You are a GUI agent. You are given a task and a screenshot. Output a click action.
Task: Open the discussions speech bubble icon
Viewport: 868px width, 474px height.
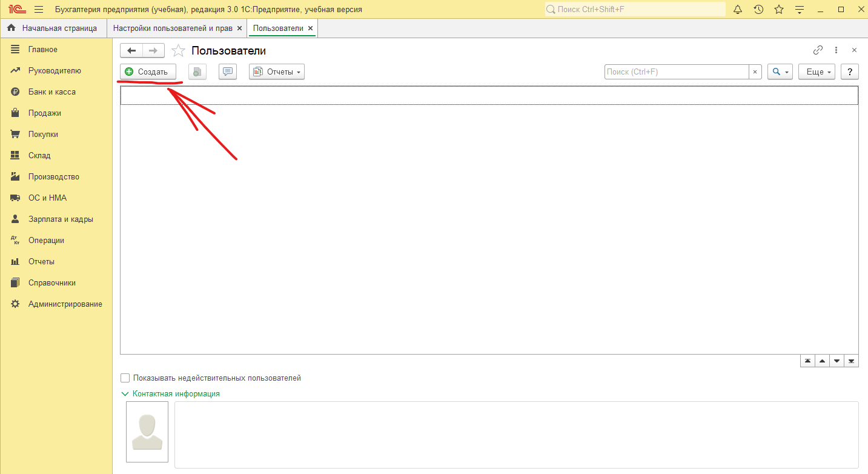[x=228, y=72]
